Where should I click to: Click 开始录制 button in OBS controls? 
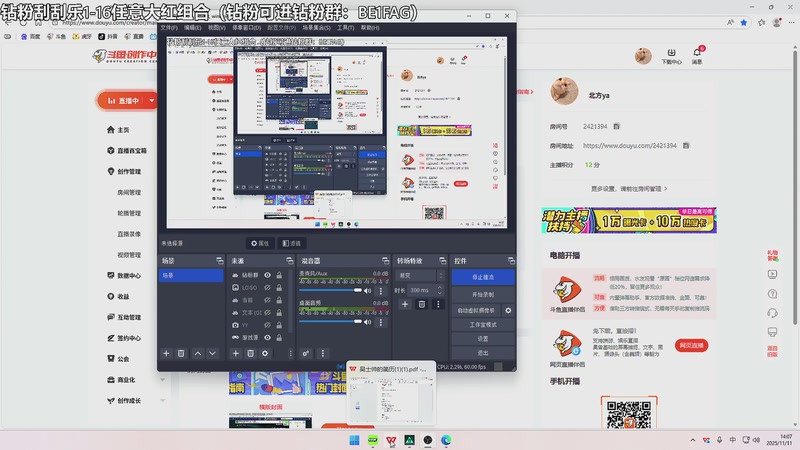tap(483, 294)
